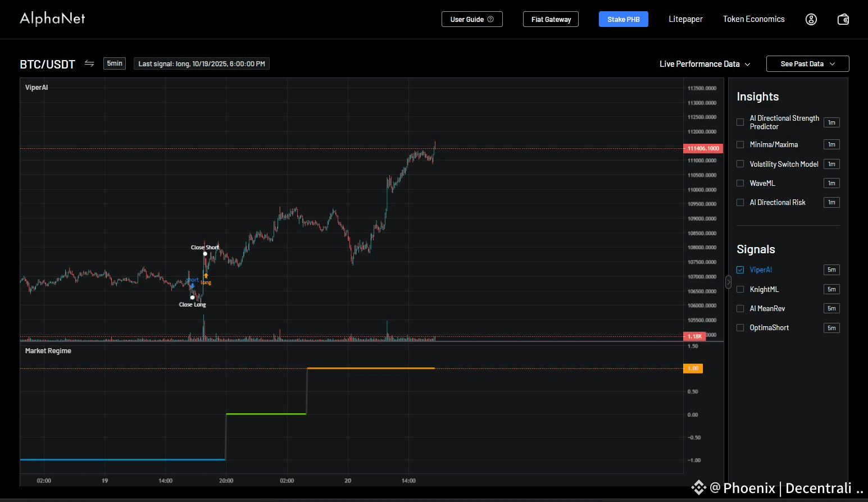Open 5m timeframe beside AI MeanRev
The height and width of the screenshot is (502, 868).
tap(831, 308)
